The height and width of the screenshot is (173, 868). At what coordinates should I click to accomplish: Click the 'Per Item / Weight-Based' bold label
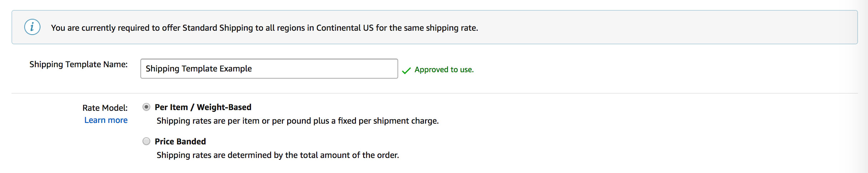coord(203,107)
